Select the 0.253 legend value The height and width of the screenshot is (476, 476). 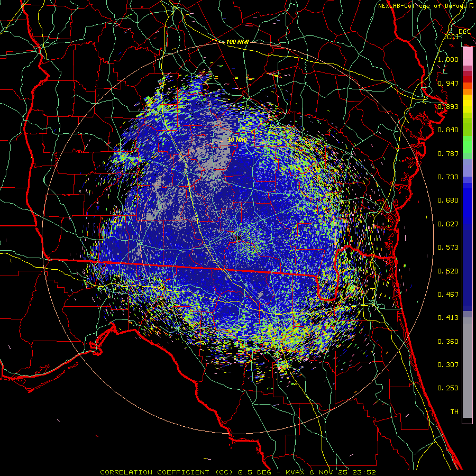pyautogui.click(x=448, y=388)
